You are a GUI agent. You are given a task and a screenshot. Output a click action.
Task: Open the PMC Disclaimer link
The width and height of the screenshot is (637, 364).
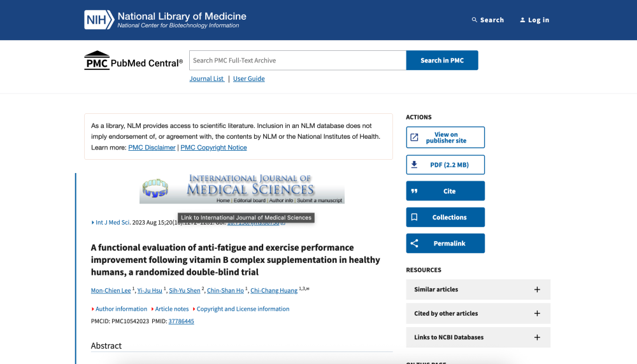[x=152, y=147]
